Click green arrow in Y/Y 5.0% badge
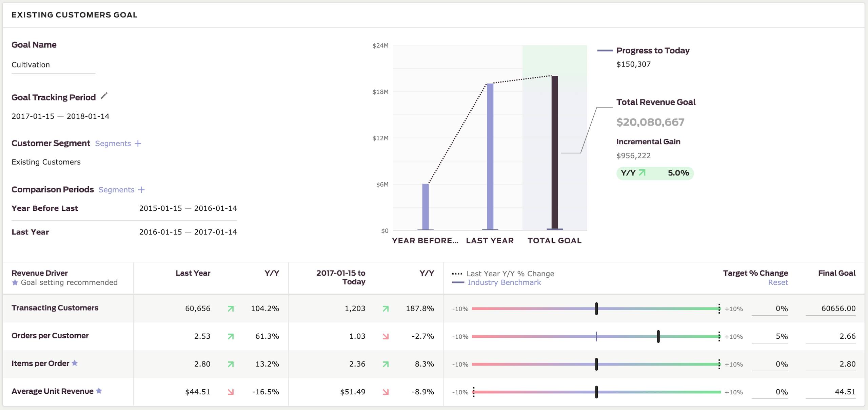 tap(642, 173)
